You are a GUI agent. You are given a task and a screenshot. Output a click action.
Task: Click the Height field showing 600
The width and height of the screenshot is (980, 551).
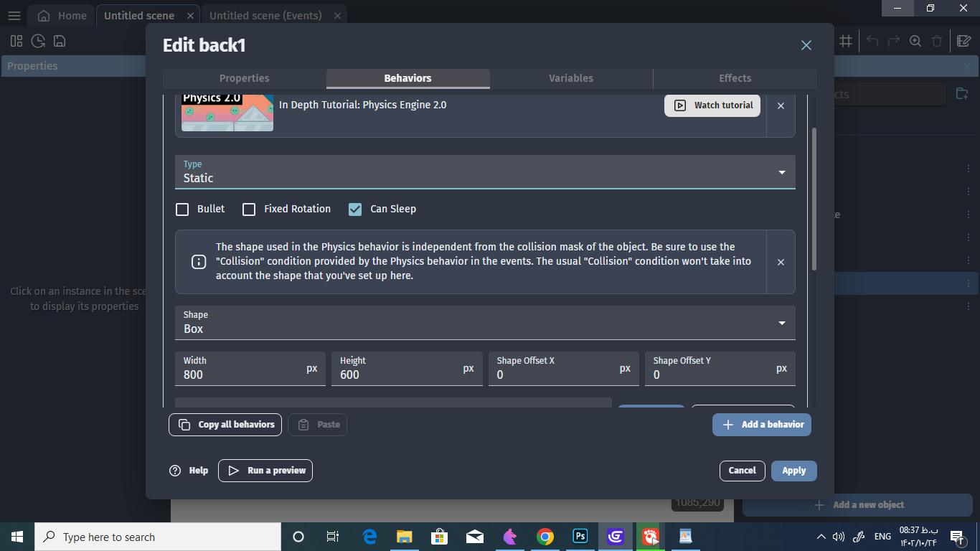point(407,369)
